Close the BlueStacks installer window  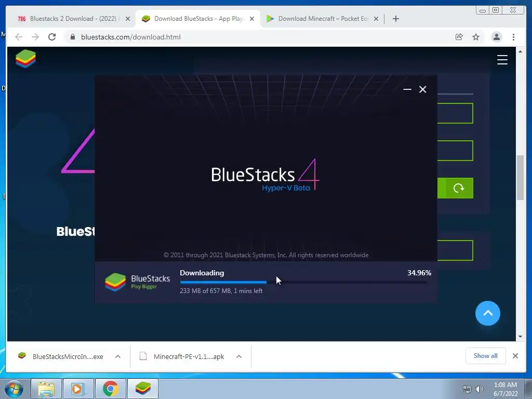click(x=422, y=89)
